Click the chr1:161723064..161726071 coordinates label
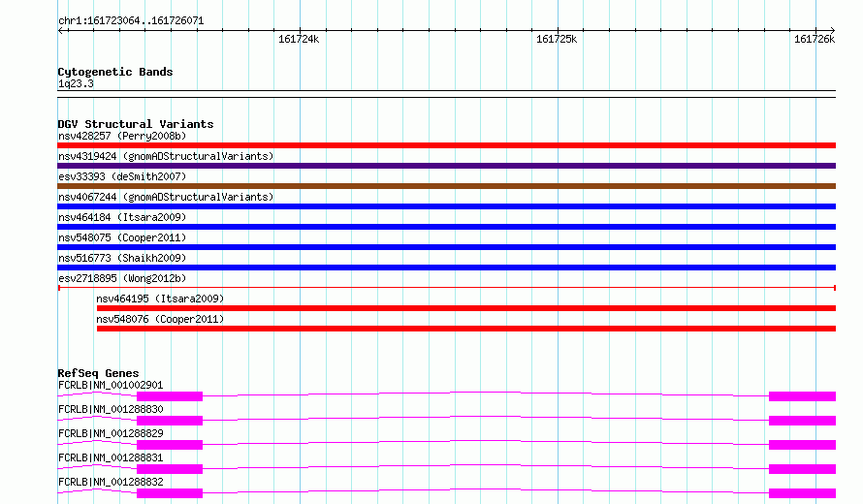The height and width of the screenshot is (504, 863). pyautogui.click(x=131, y=21)
